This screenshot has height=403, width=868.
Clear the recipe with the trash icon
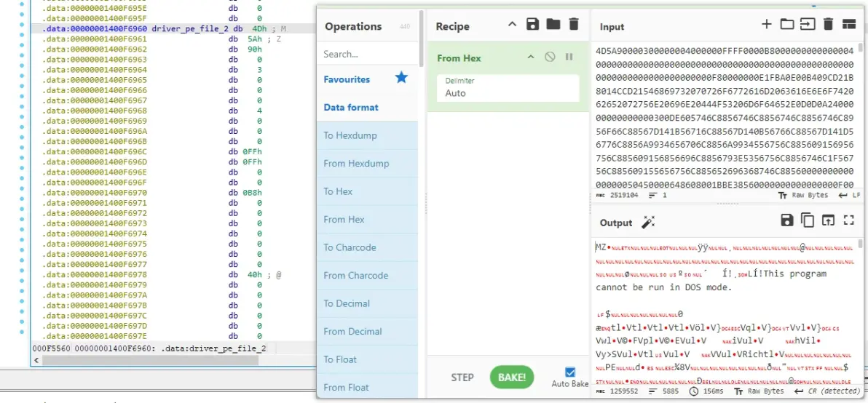[574, 24]
